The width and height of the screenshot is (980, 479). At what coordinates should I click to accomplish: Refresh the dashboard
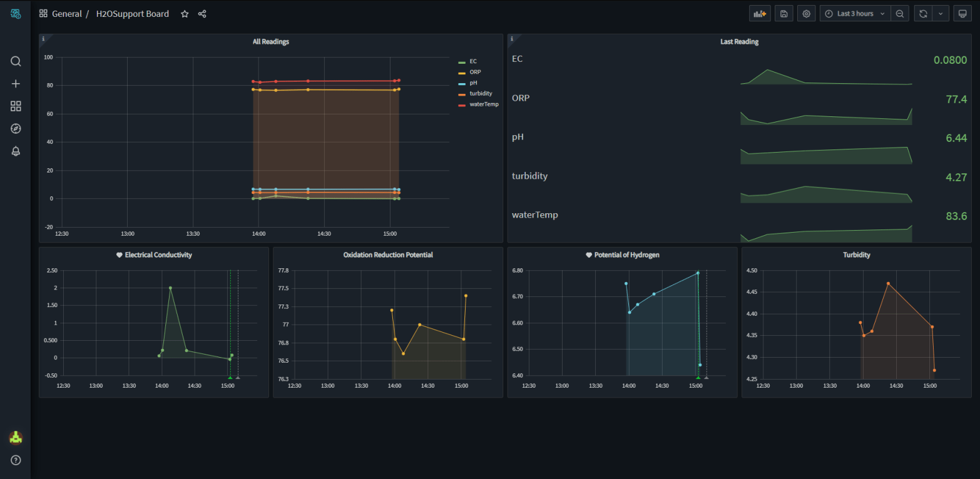tap(923, 14)
